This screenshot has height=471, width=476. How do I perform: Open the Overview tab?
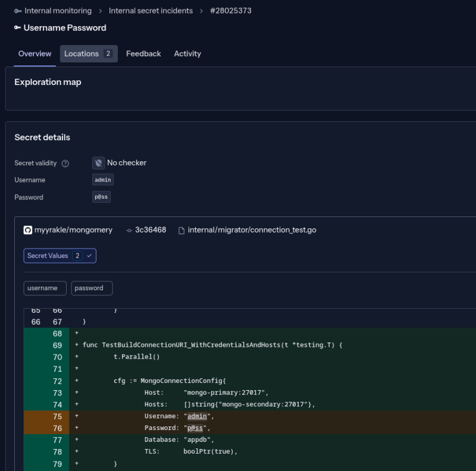(x=35, y=54)
